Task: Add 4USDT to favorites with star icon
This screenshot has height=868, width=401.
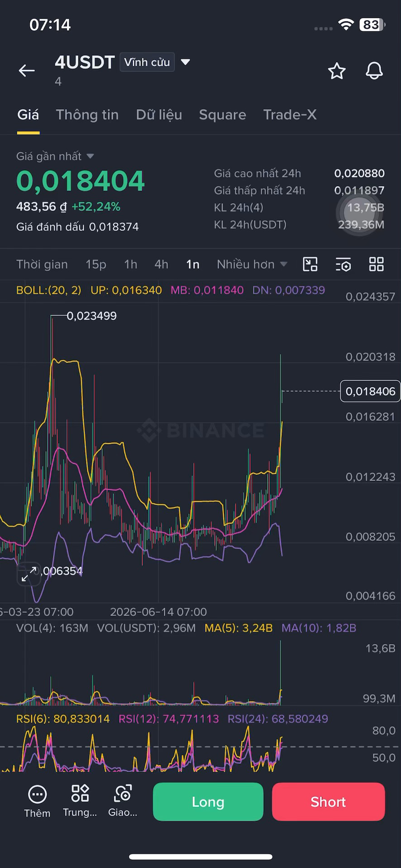Action: click(337, 71)
